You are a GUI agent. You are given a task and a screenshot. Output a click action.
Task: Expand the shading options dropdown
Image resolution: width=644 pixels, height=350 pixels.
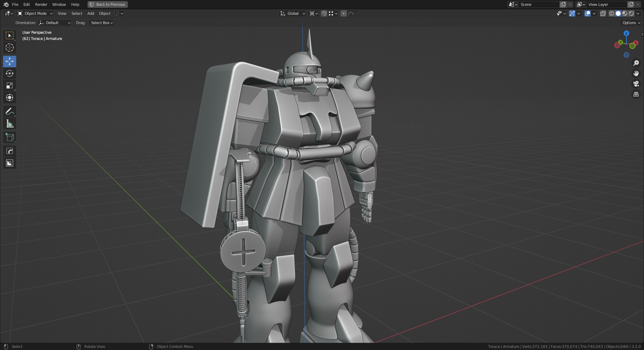pyautogui.click(x=638, y=13)
